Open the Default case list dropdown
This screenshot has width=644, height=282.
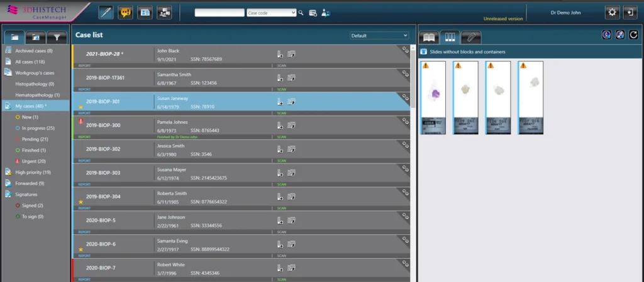click(379, 36)
